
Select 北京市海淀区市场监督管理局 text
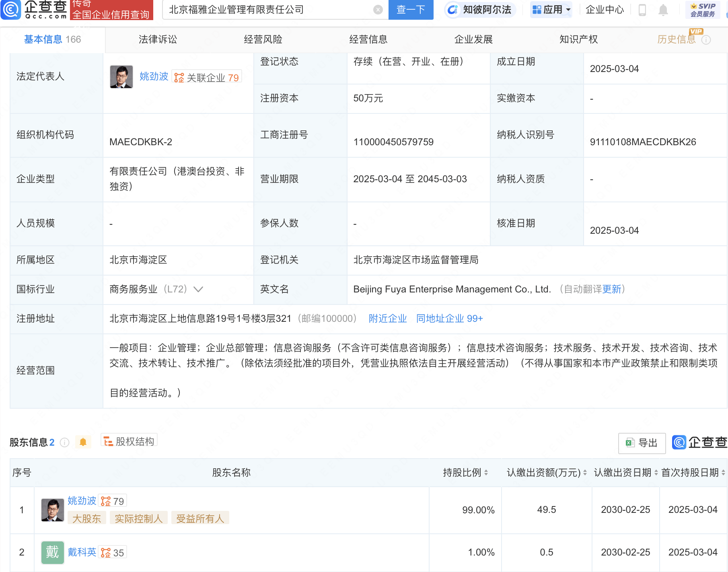point(416,260)
